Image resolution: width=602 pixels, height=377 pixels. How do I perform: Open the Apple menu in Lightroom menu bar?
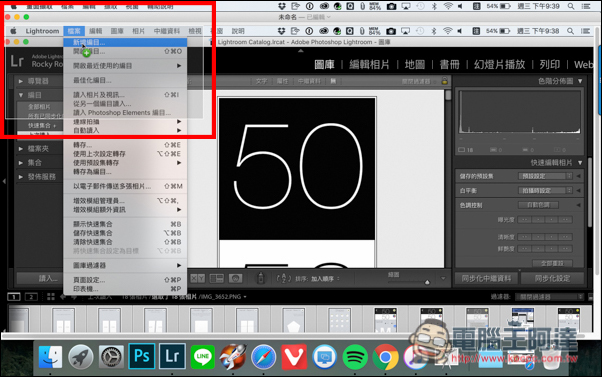click(13, 31)
